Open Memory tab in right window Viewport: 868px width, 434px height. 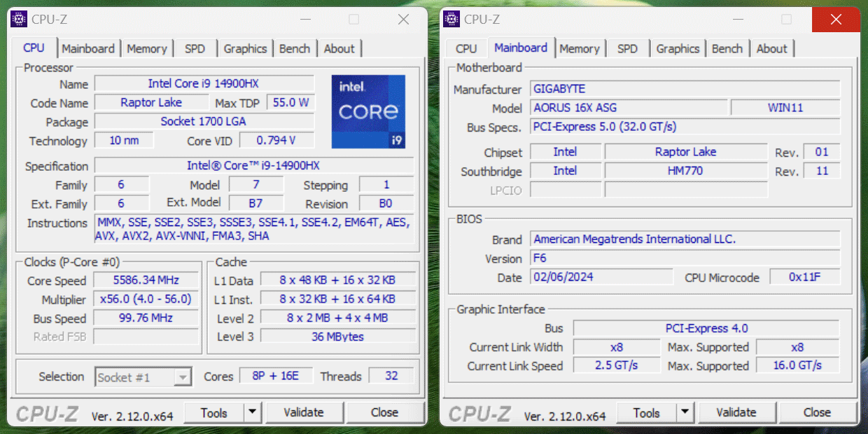pyautogui.click(x=580, y=49)
